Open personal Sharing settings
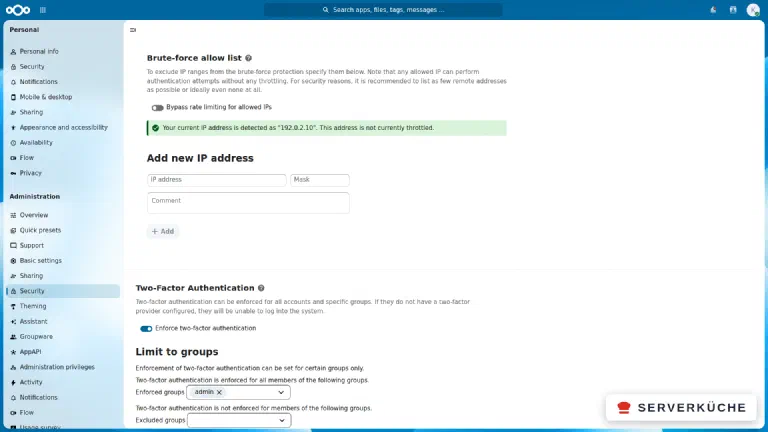The image size is (768, 432). click(x=63, y=112)
